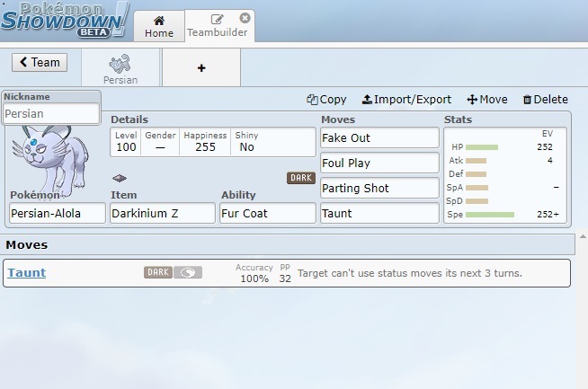The width and height of the screenshot is (588, 389).
Task: Click the Nickname input field
Action: (51, 114)
